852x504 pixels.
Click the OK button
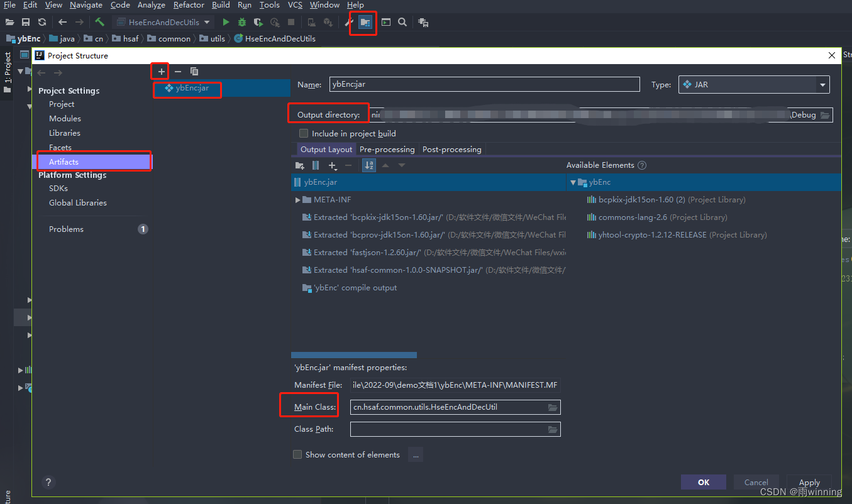[704, 482]
